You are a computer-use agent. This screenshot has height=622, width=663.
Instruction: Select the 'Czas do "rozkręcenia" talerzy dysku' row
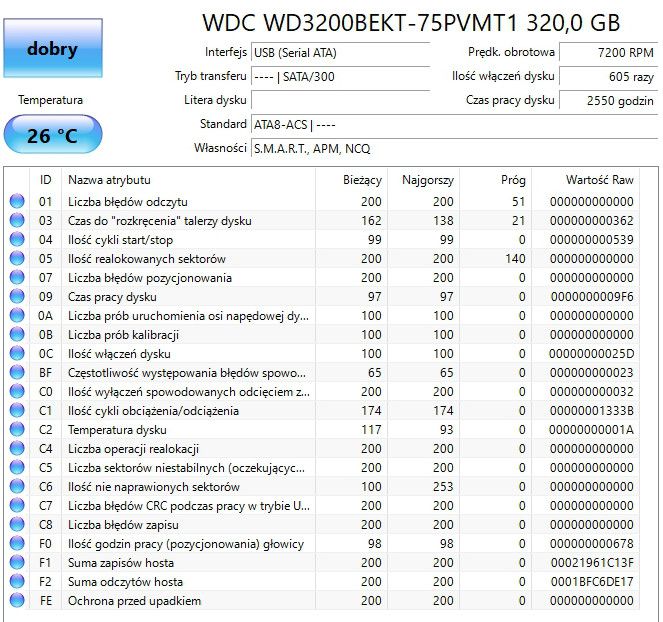click(x=321, y=220)
